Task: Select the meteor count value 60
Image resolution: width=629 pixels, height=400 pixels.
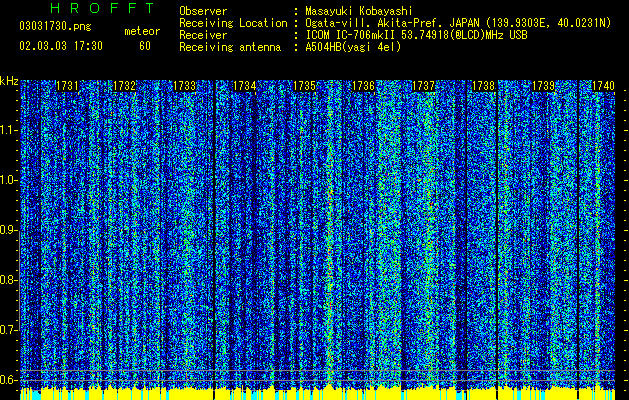Action: (x=145, y=46)
